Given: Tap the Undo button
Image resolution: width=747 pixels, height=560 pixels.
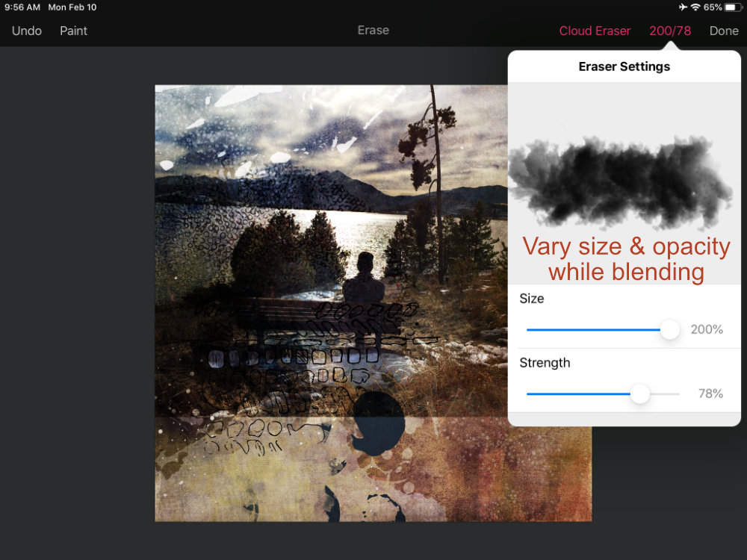Looking at the screenshot, I should click(x=27, y=31).
